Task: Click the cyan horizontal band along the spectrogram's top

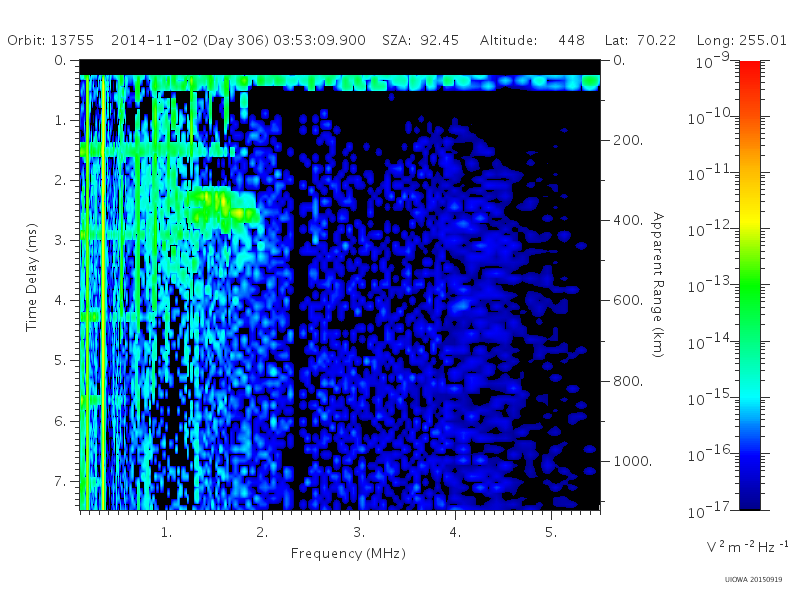Action: click(340, 82)
